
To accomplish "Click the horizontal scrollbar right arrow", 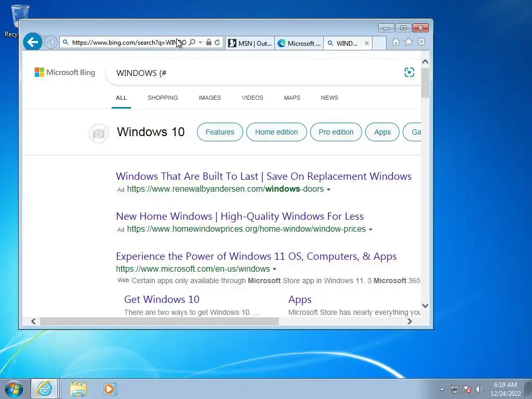I will click(x=409, y=321).
